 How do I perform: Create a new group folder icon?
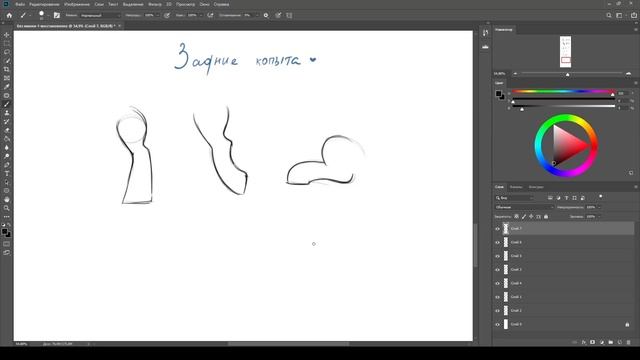coord(611,342)
